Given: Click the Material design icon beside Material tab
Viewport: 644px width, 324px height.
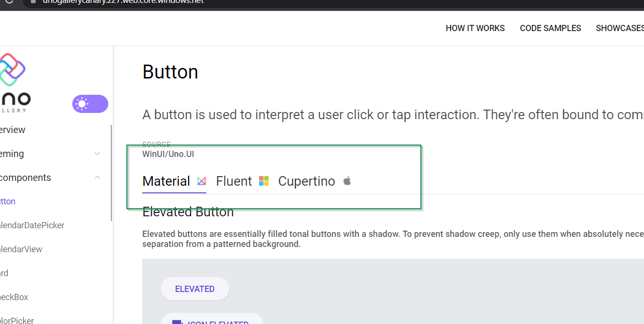Looking at the screenshot, I should tap(201, 181).
